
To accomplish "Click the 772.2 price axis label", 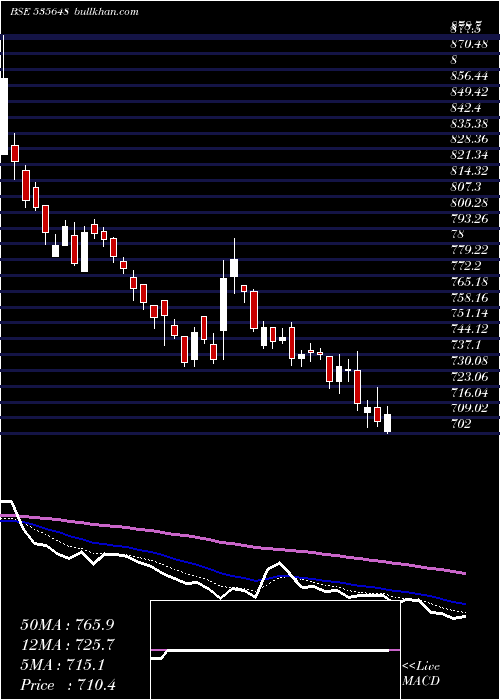I will [x=465, y=266].
